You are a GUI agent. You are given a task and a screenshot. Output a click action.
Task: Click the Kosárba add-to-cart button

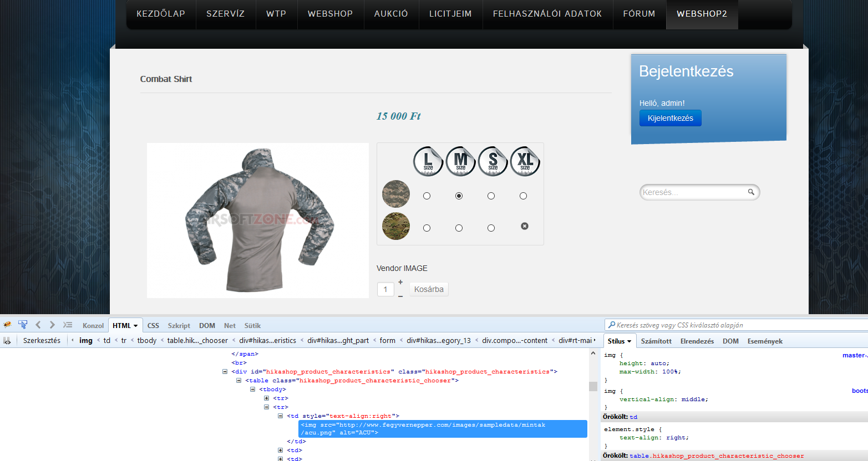point(429,289)
